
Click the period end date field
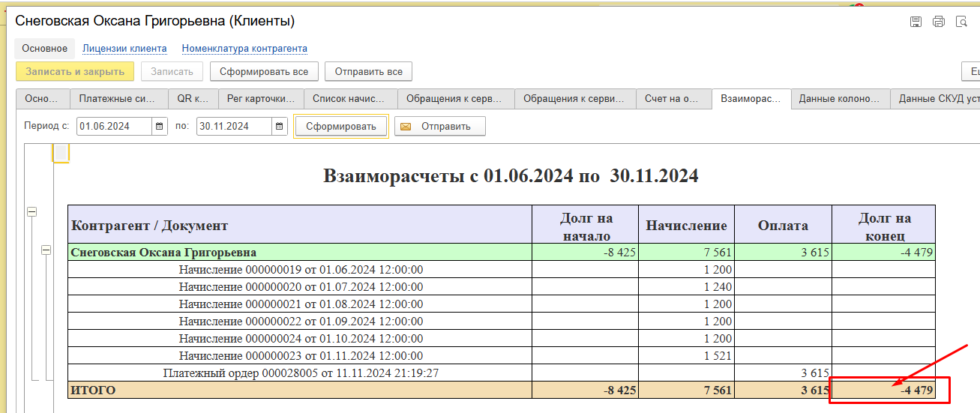(x=235, y=126)
